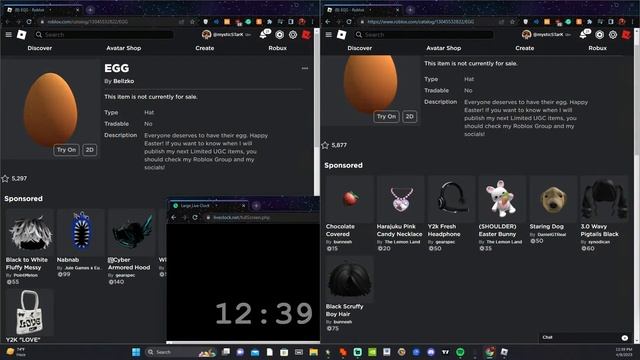The width and height of the screenshot is (640, 360).
Task: Switch to 2D view in right window
Action: click(x=409, y=116)
